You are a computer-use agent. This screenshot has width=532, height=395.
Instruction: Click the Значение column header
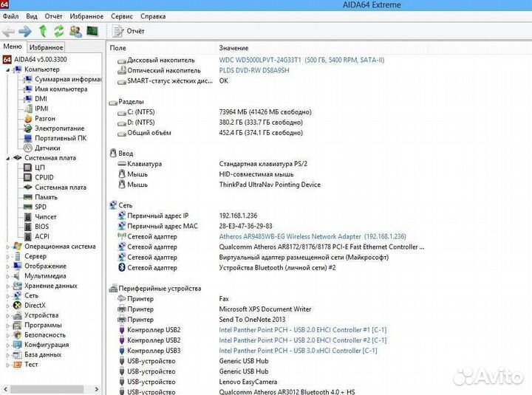pyautogui.click(x=233, y=48)
